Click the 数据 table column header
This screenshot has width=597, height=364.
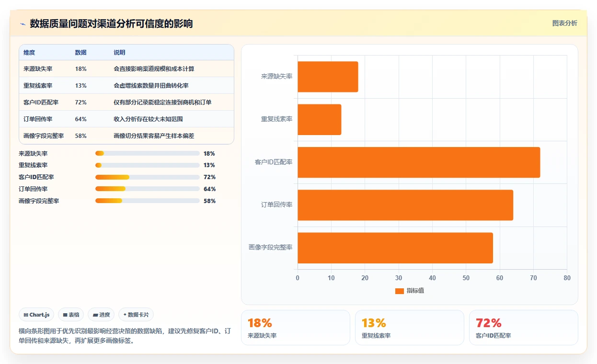[81, 53]
